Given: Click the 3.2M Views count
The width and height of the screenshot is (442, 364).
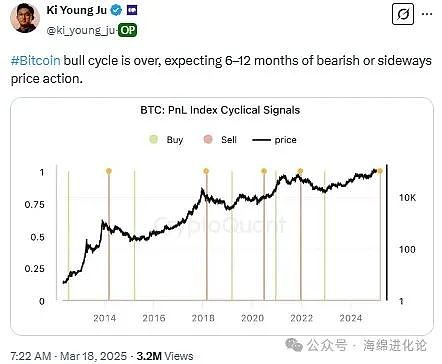Looking at the screenshot, I should [x=165, y=356].
